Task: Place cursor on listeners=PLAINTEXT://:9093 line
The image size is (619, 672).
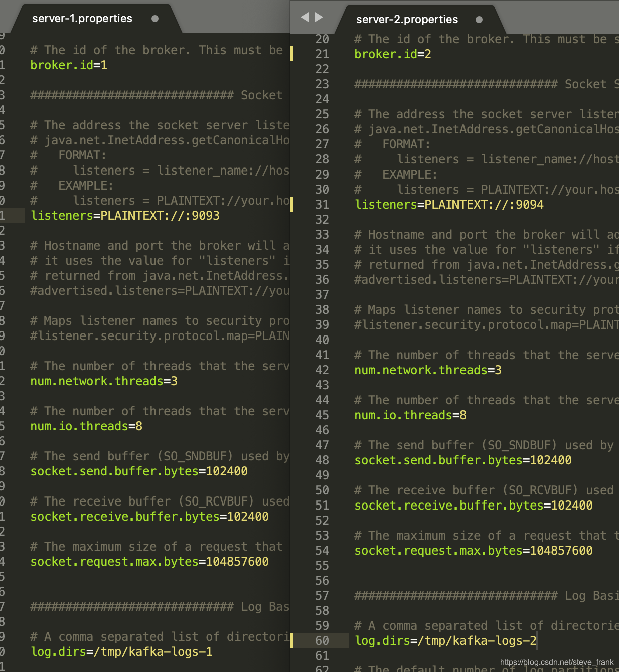Action: pyautogui.click(x=125, y=216)
